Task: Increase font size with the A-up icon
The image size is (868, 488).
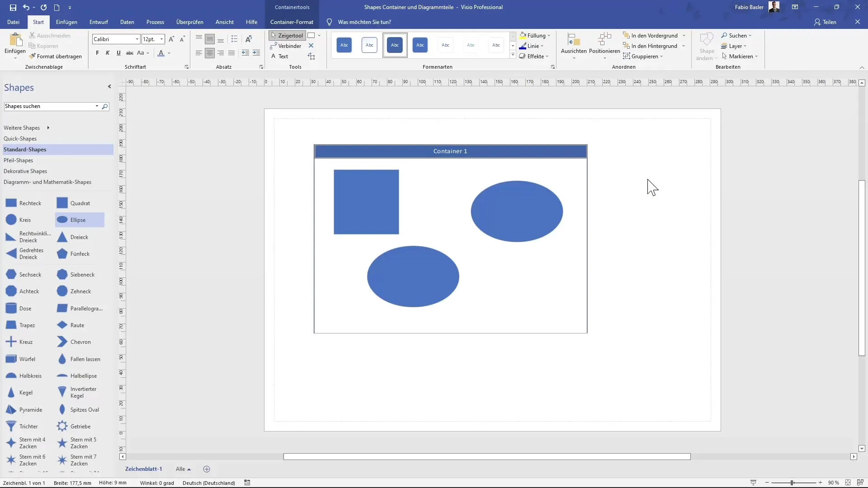Action: [171, 39]
